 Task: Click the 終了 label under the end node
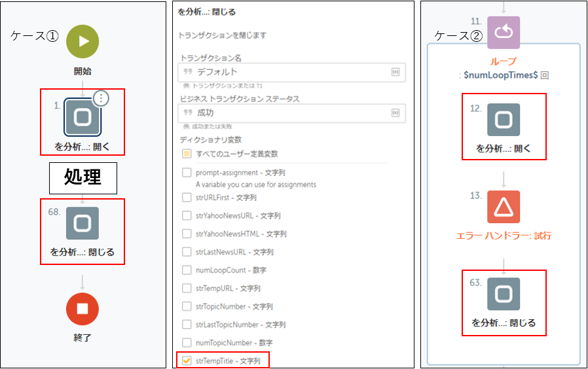(x=83, y=338)
